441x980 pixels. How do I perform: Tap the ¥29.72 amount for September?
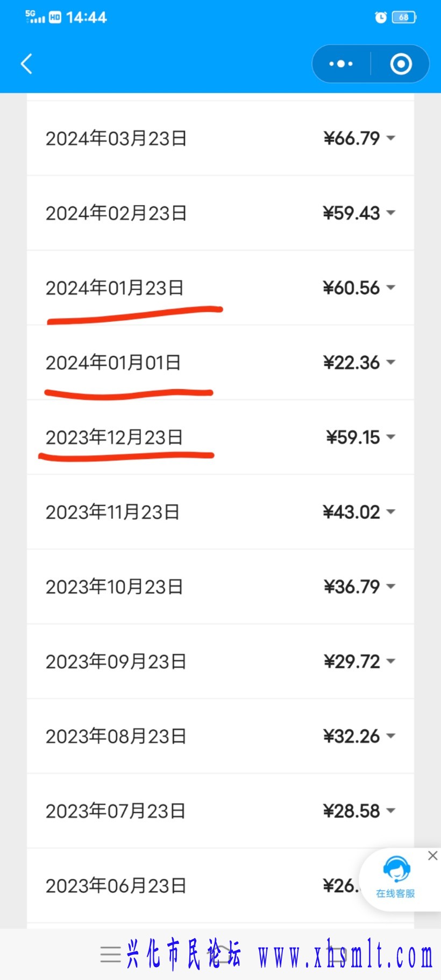pyautogui.click(x=352, y=661)
